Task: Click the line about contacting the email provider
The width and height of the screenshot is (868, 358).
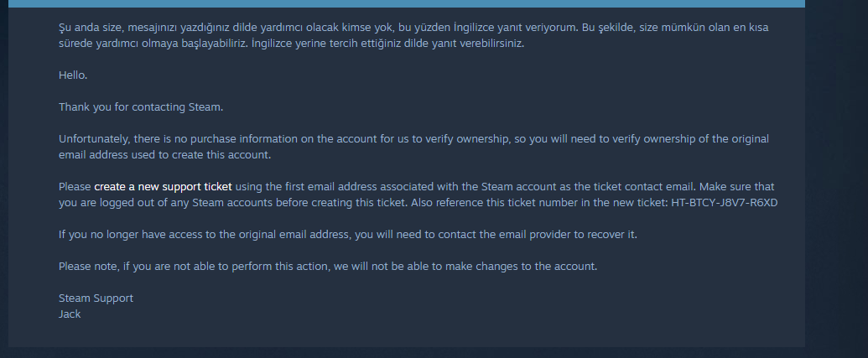Action: click(348, 234)
